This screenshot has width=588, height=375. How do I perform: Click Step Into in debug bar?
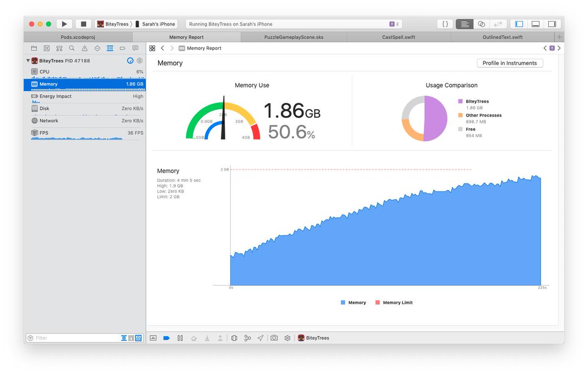tap(207, 338)
